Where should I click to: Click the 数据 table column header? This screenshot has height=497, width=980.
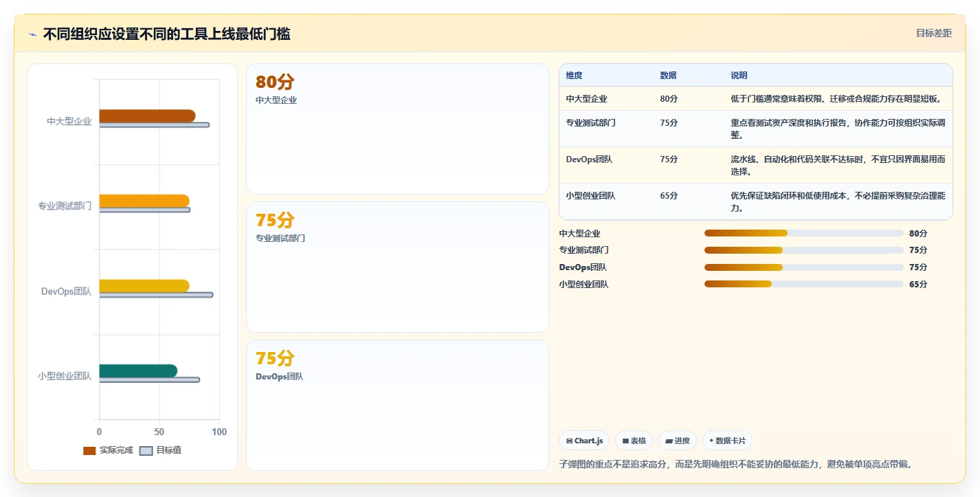(668, 76)
